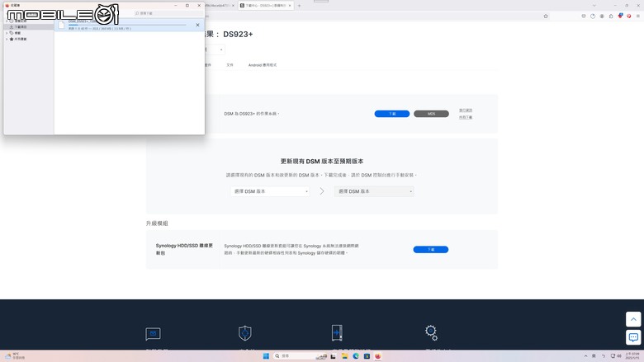Click the gears settings icon in footer
Viewport: 644px width, 362px height.
[x=431, y=332]
